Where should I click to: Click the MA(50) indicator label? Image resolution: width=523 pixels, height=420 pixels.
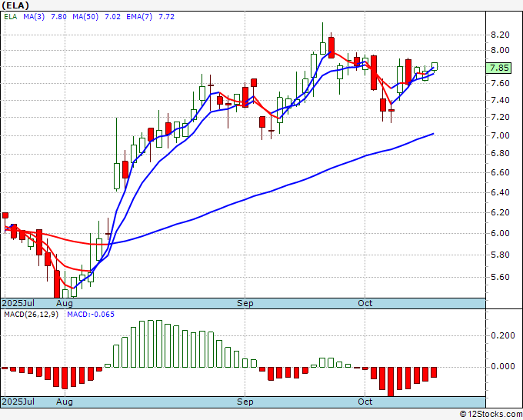85,17
